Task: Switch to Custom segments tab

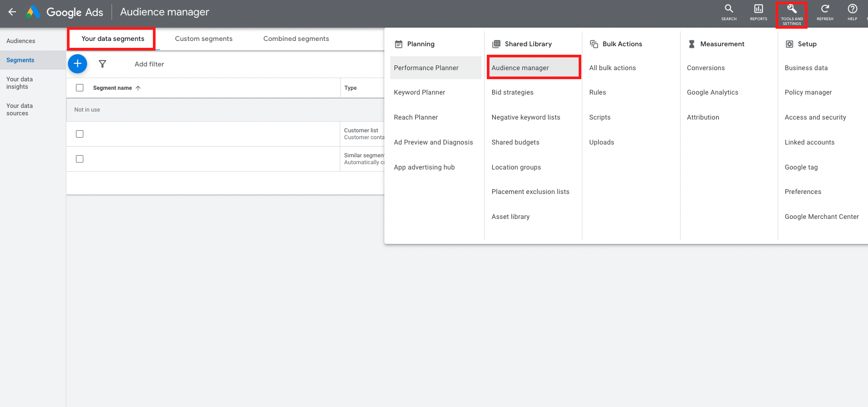Action: [204, 39]
